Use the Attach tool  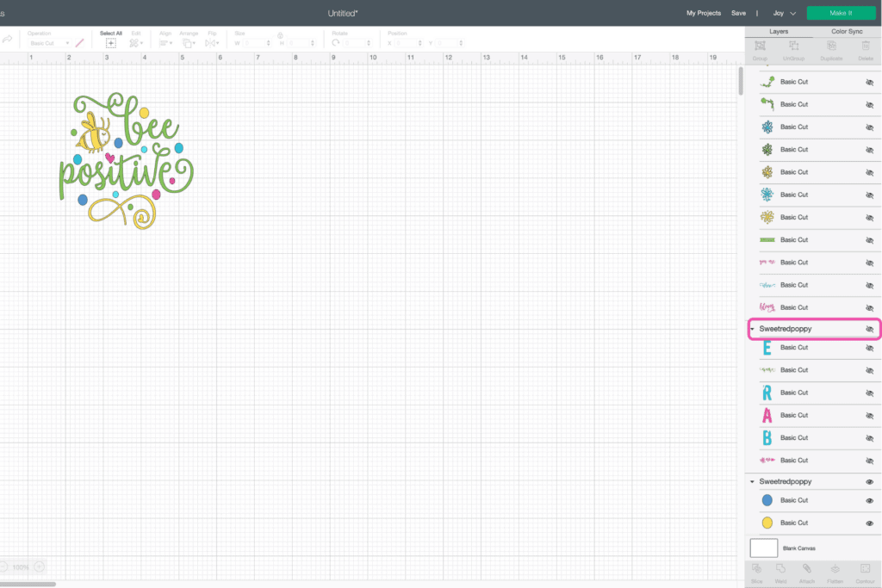point(806,569)
